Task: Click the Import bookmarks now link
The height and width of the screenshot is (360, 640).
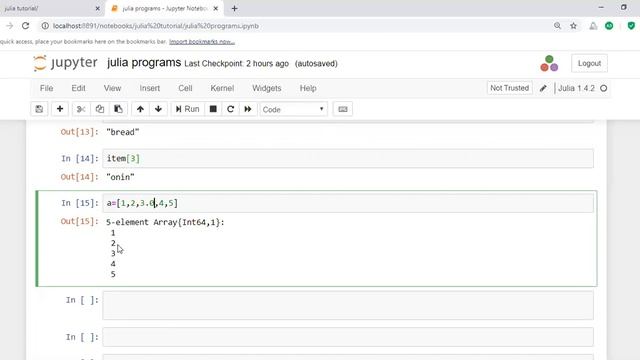Action: pos(202,42)
